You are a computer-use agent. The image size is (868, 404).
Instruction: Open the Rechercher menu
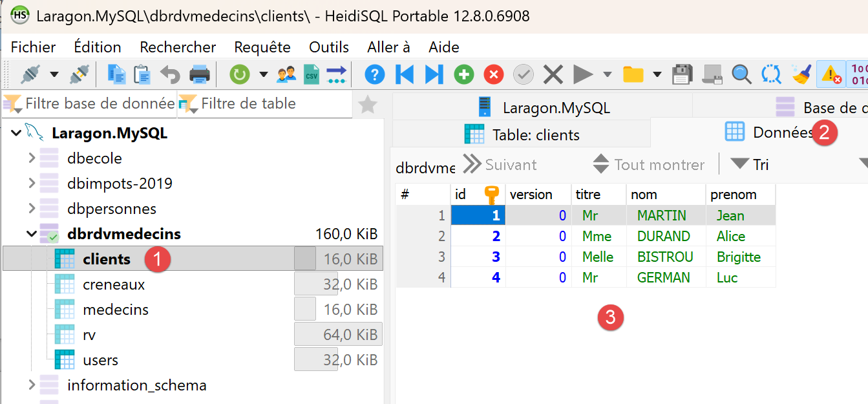click(178, 47)
